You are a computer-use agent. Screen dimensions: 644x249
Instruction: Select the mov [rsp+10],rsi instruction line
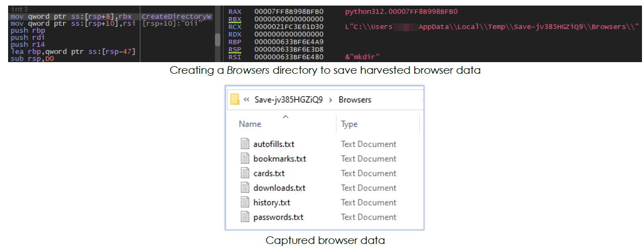tap(73, 24)
